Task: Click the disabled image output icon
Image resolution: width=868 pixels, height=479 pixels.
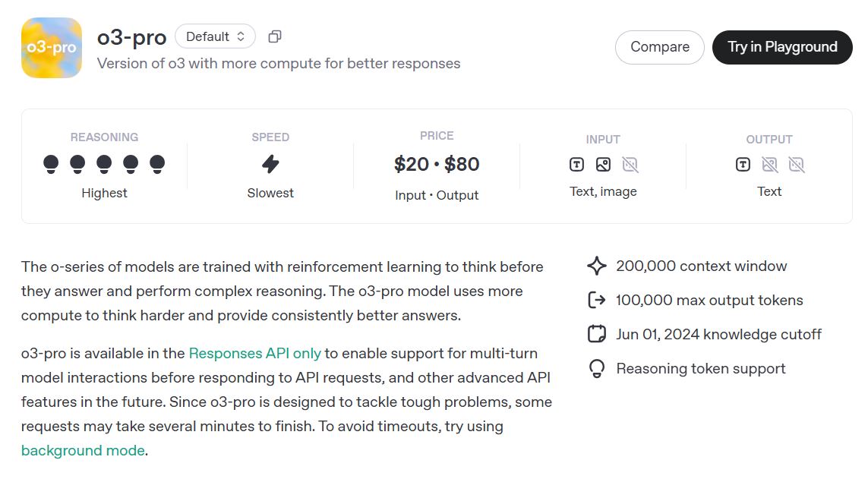Action: coord(769,164)
